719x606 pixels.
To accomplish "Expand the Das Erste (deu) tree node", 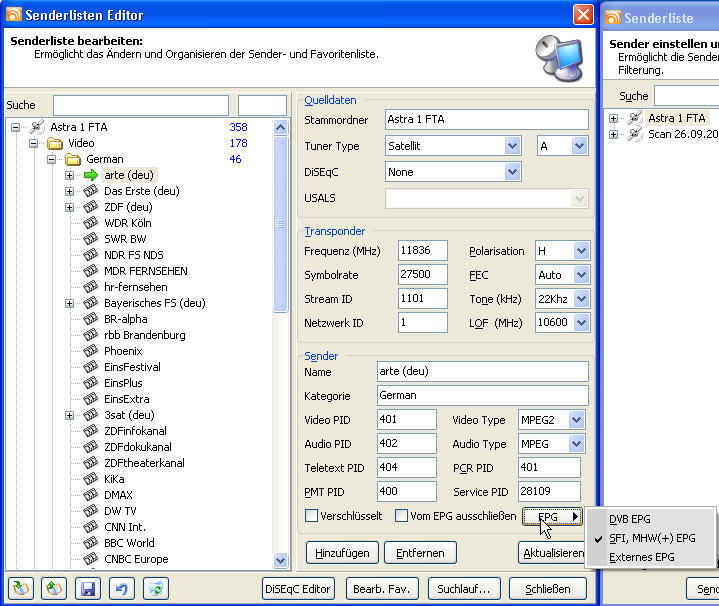I will tap(70, 191).
